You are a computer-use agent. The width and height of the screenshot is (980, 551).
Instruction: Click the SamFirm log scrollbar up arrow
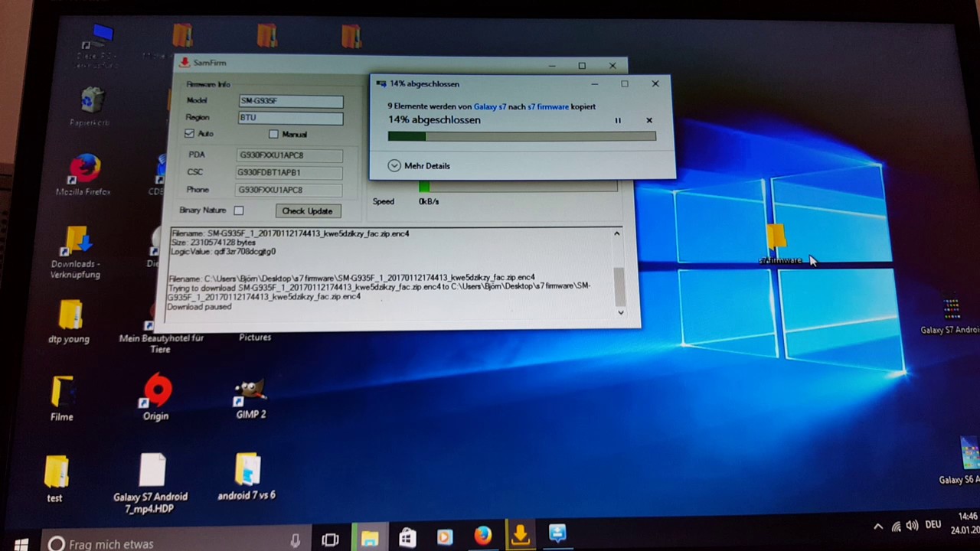[616, 233]
